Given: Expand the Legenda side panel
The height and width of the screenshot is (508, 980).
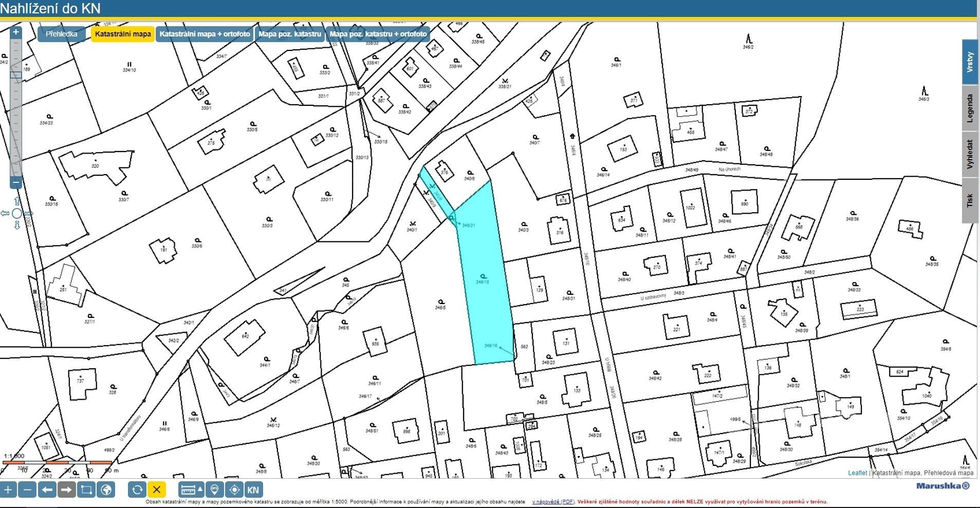Looking at the screenshot, I should tap(970, 108).
